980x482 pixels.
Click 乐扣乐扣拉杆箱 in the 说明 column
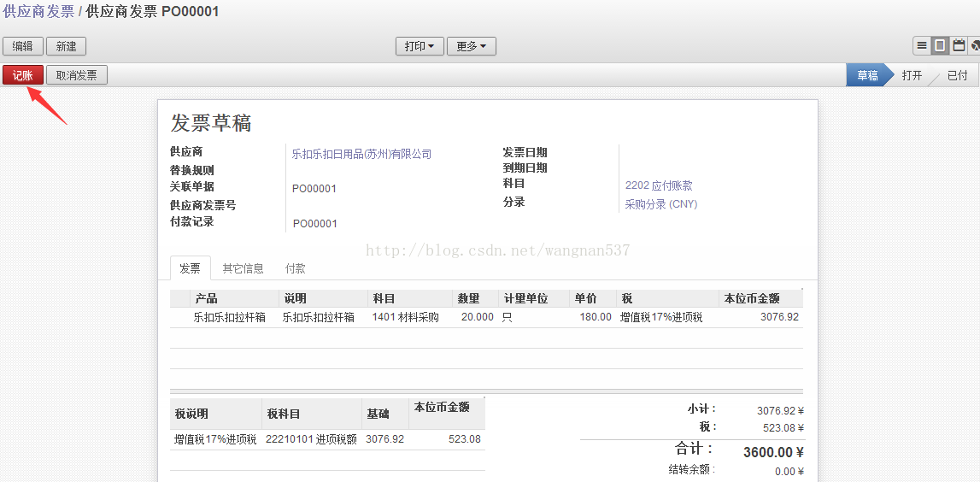(318, 318)
